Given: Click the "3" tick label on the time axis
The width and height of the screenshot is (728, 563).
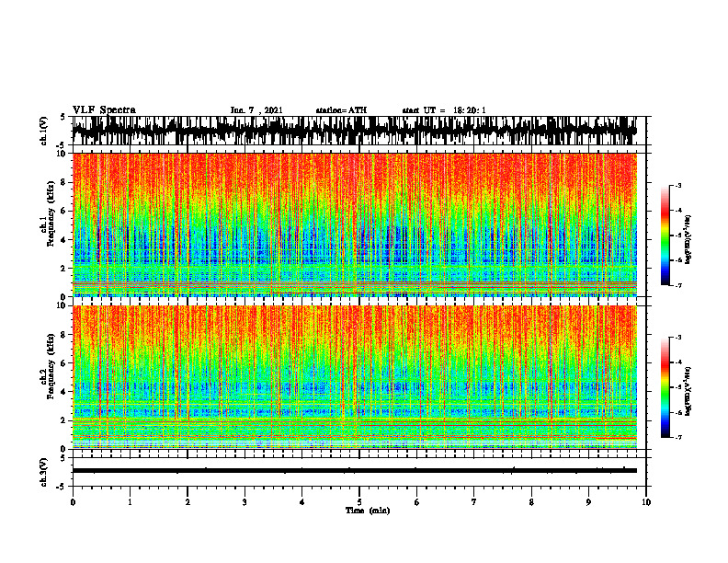Looking at the screenshot, I should click(245, 502).
